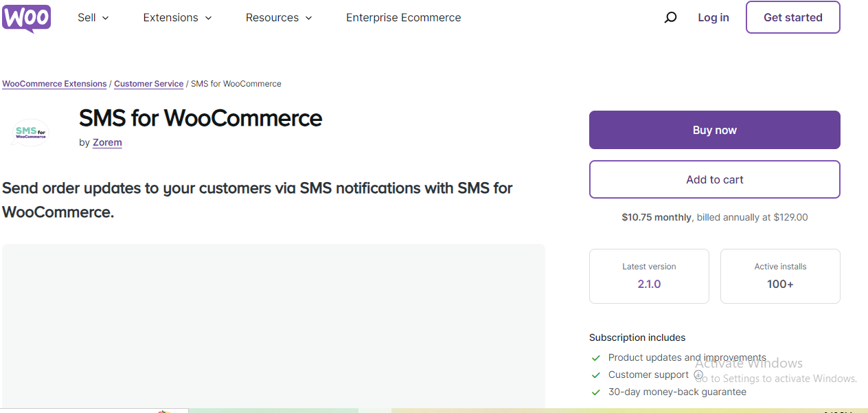The image size is (868, 413).
Task: Expand the Extensions dropdown menu
Action: pyautogui.click(x=177, y=18)
